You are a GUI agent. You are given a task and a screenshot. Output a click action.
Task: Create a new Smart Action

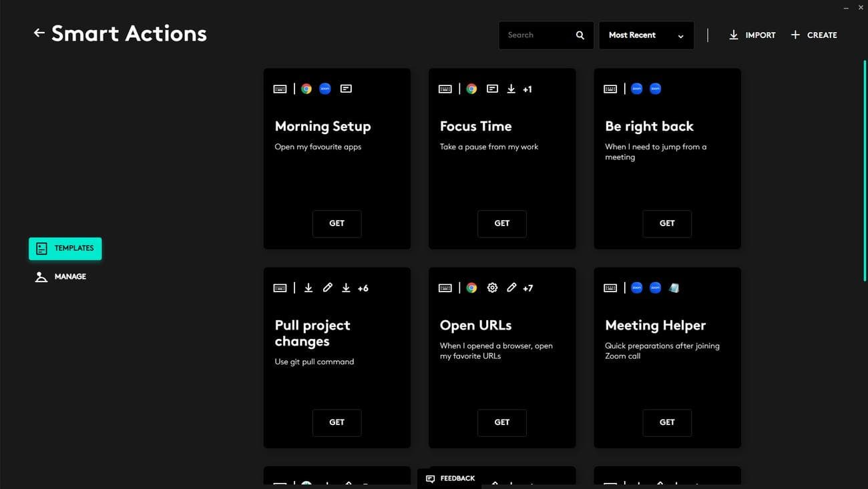813,35
